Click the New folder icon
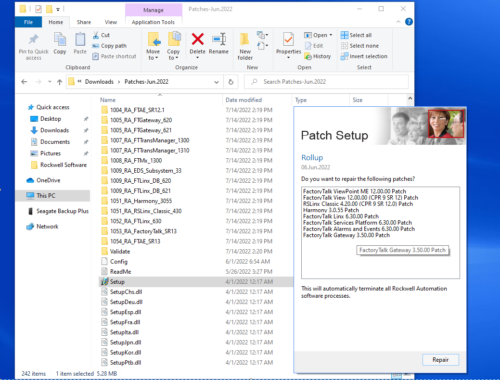The image size is (500, 380). click(x=245, y=39)
